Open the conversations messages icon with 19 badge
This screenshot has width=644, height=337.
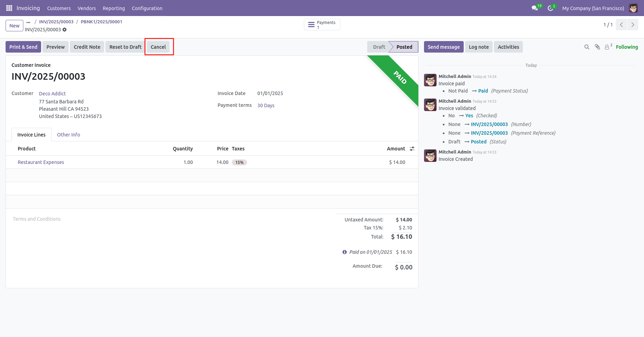click(535, 8)
